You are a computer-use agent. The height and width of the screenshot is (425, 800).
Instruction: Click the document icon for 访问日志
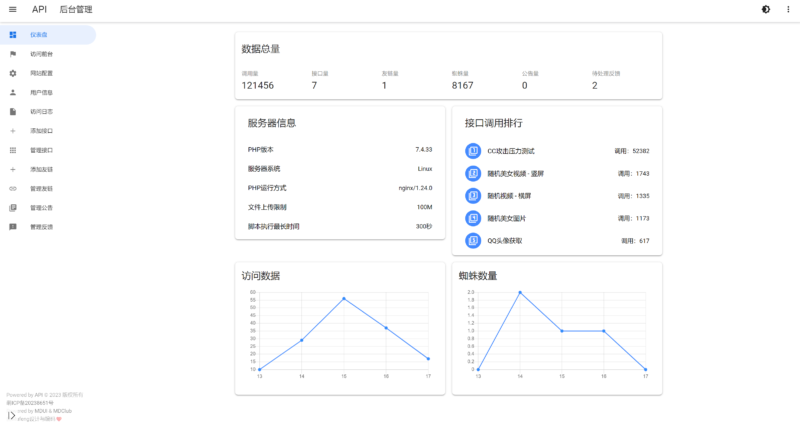pos(13,111)
